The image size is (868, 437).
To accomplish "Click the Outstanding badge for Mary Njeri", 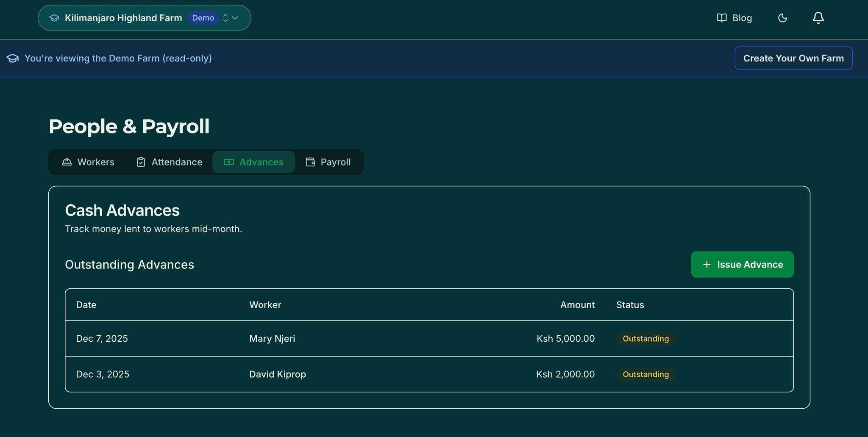I will click(645, 338).
